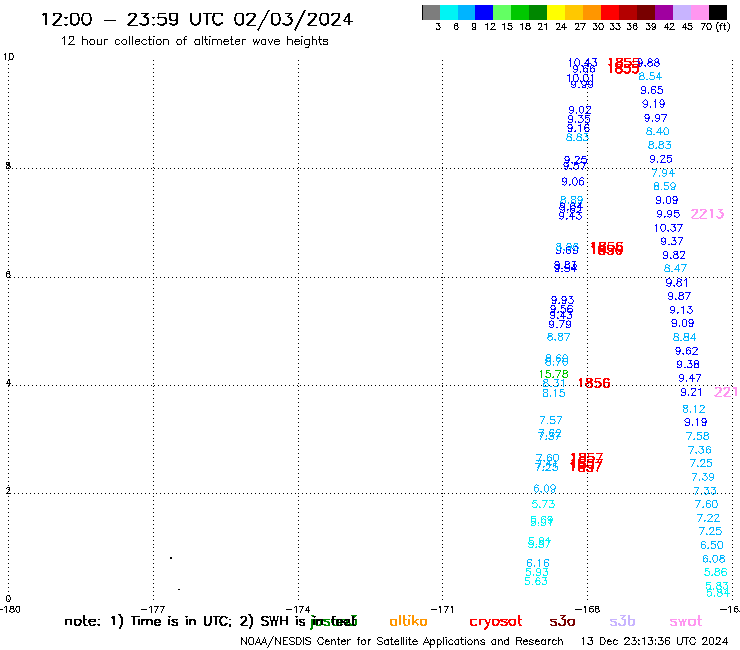Viewport: 740px width, 650px height.
Task: Click the wave height value '9.47'
Action: (x=690, y=379)
